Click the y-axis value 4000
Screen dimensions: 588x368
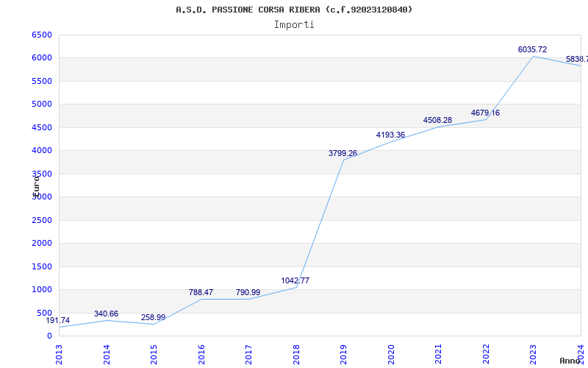coord(42,151)
